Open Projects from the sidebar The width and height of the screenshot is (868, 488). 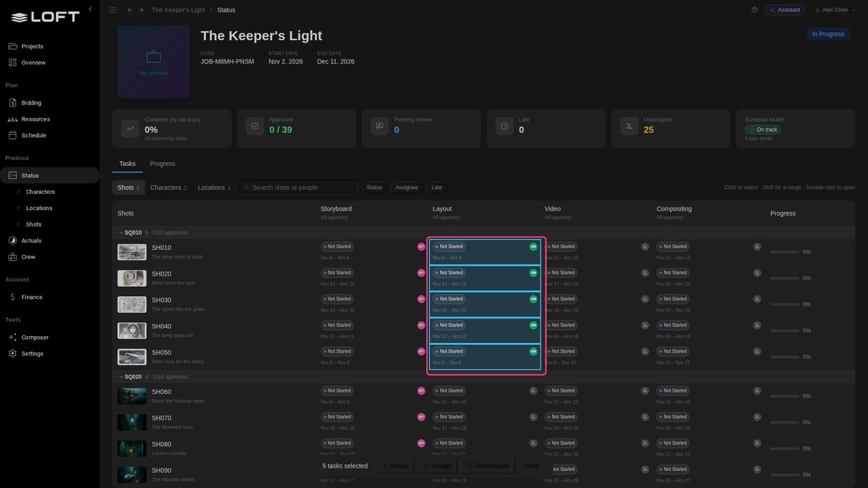pyautogui.click(x=32, y=46)
